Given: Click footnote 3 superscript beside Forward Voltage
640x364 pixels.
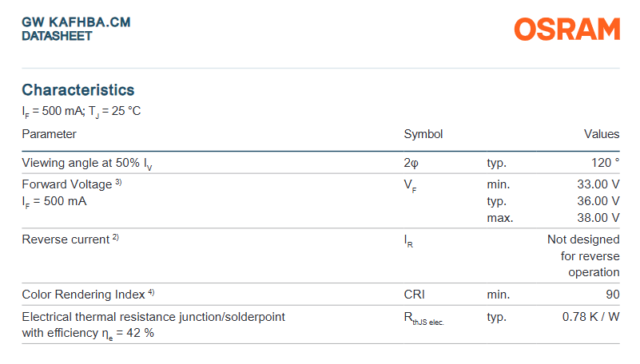Looking at the screenshot, I should coord(118,182).
